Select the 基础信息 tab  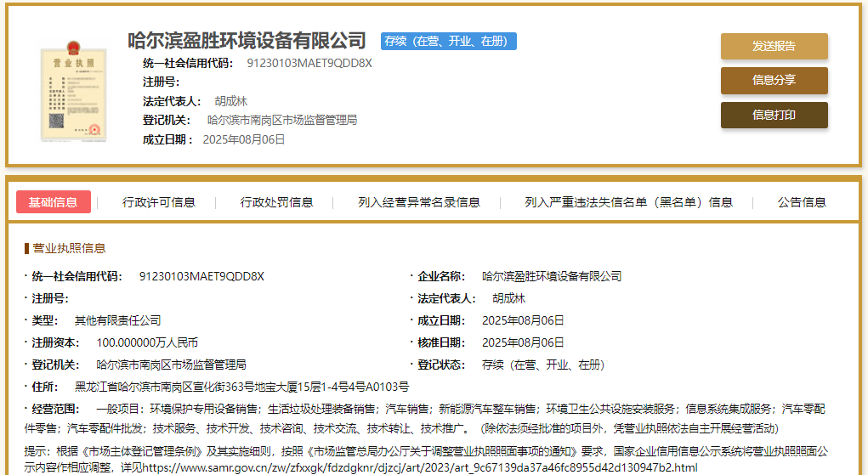coord(53,202)
